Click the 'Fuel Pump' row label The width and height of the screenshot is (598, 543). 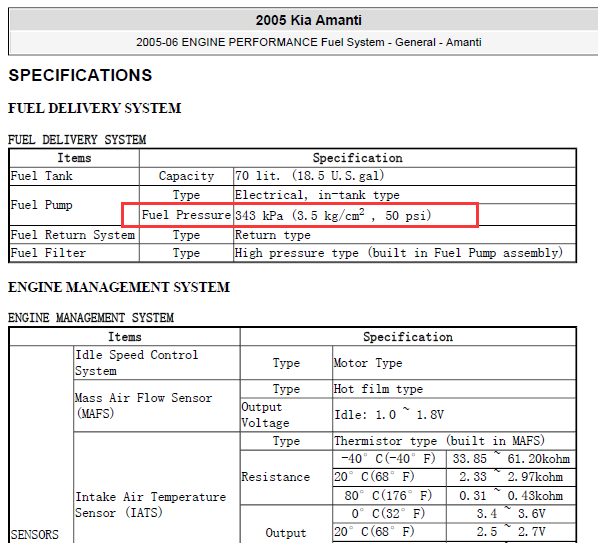tap(42, 205)
